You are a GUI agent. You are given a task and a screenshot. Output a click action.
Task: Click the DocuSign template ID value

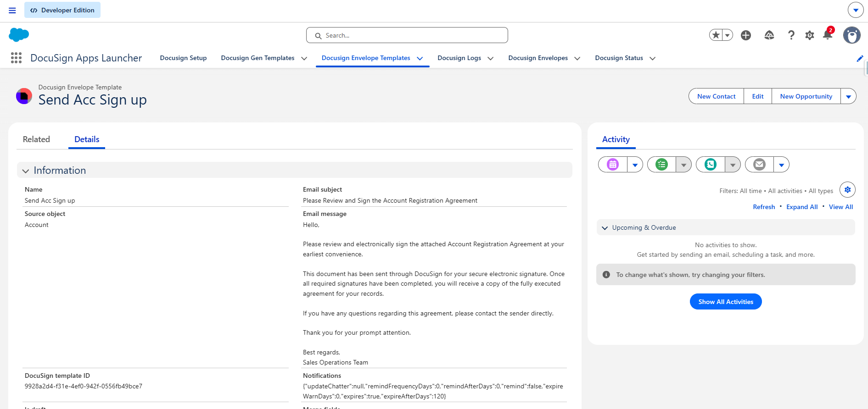[84, 386]
